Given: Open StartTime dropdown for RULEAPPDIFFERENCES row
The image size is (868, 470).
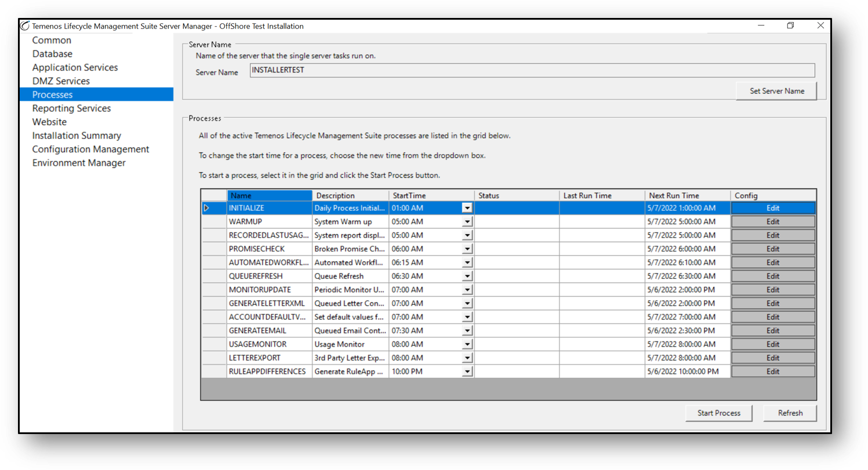Looking at the screenshot, I should (x=467, y=371).
